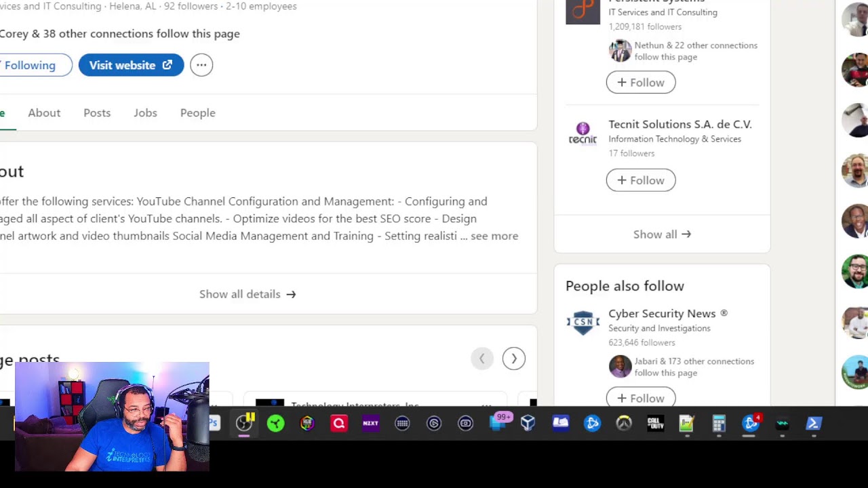This screenshot has height=488, width=868.
Task: Launch VirtualBox from the taskbar
Action: pyautogui.click(x=528, y=424)
